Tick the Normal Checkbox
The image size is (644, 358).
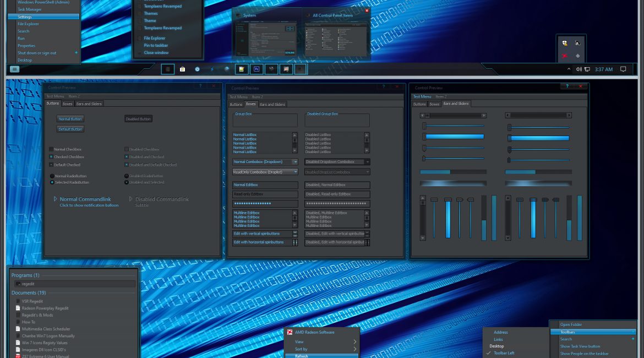coord(51,149)
